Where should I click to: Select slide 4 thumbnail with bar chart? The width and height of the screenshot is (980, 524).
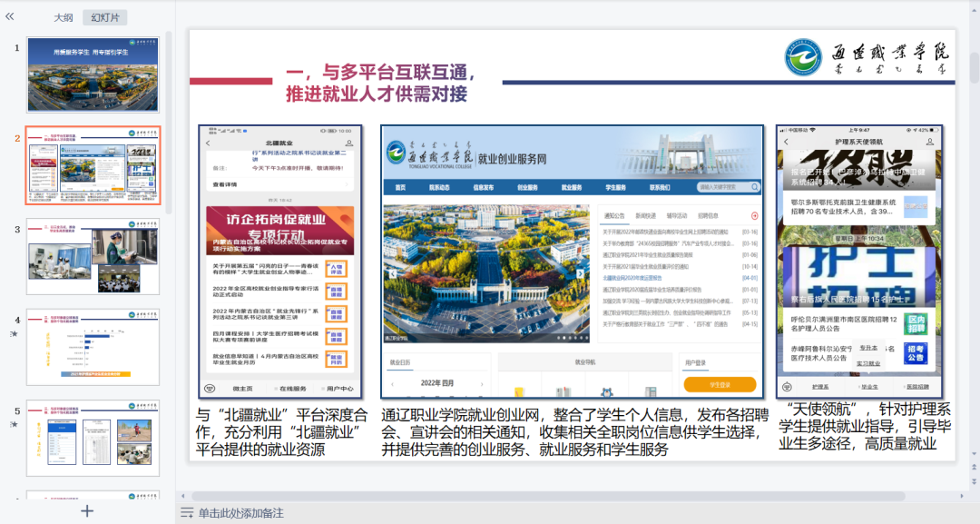pyautogui.click(x=93, y=347)
